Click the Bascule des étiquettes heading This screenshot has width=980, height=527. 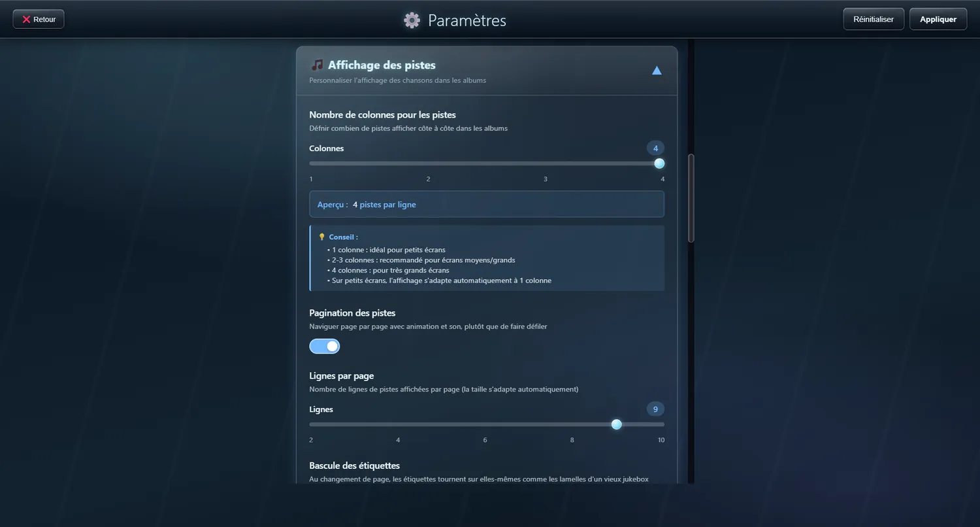[355, 466]
